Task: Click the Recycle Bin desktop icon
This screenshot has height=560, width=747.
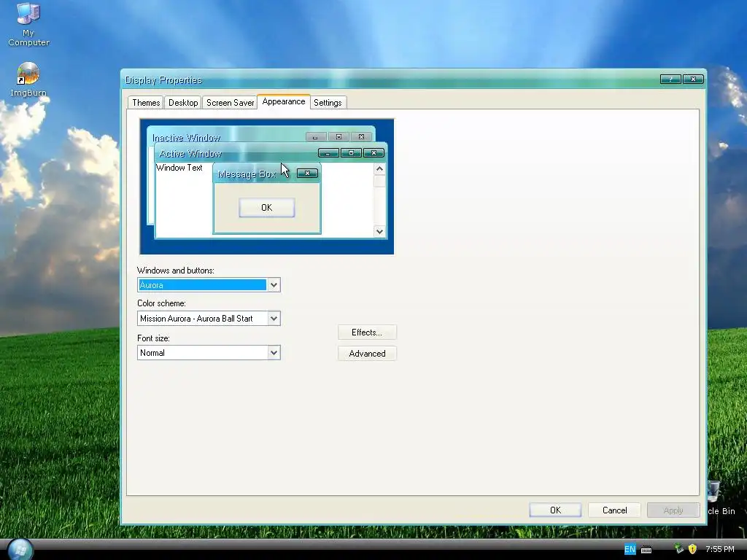Action: (x=720, y=499)
